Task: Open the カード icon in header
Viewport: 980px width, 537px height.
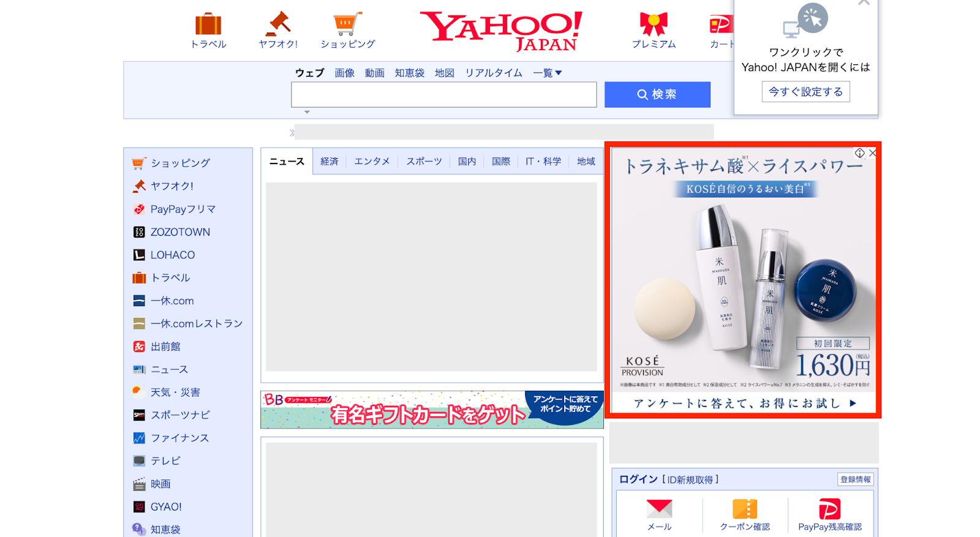Action: pos(721,24)
